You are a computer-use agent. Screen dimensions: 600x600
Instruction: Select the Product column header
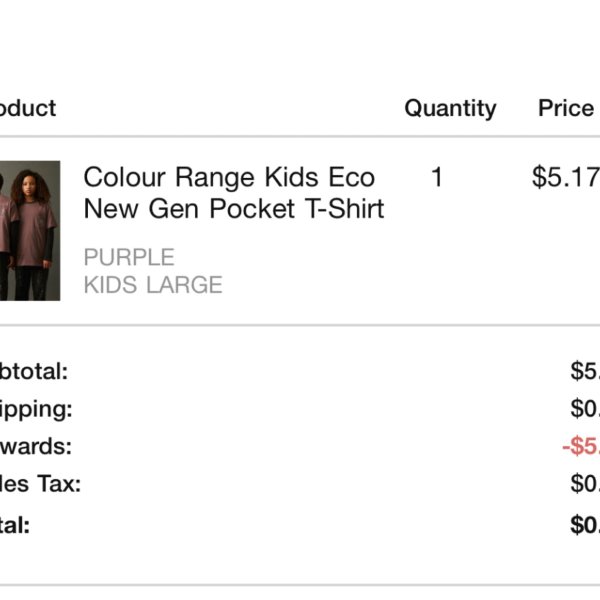[x=28, y=108]
